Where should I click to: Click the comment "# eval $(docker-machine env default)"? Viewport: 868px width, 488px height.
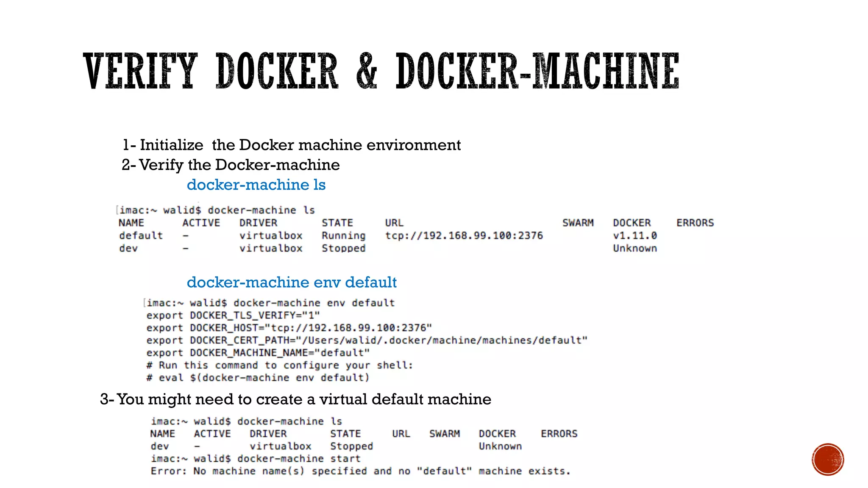click(x=258, y=378)
